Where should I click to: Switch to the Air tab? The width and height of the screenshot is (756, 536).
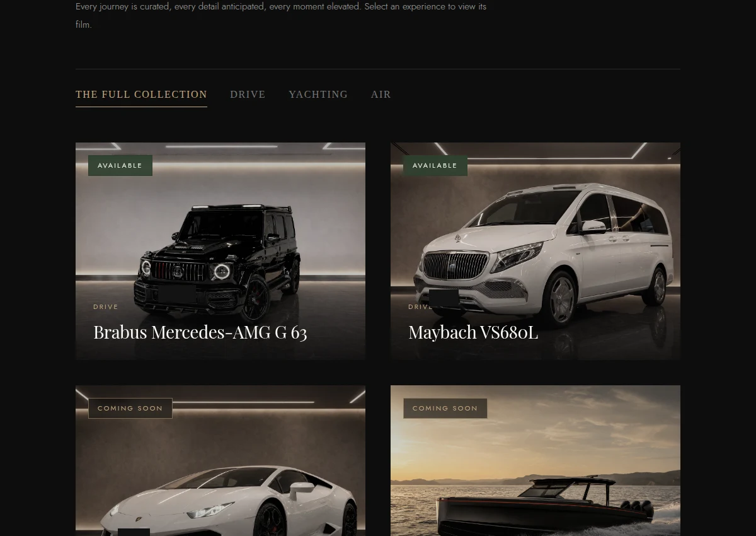coord(381,95)
